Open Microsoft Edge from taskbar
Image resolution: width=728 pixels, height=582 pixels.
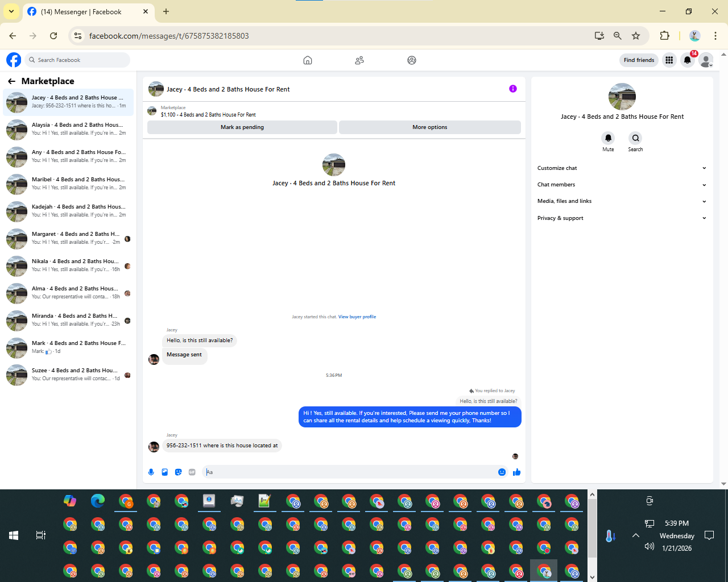tap(98, 501)
